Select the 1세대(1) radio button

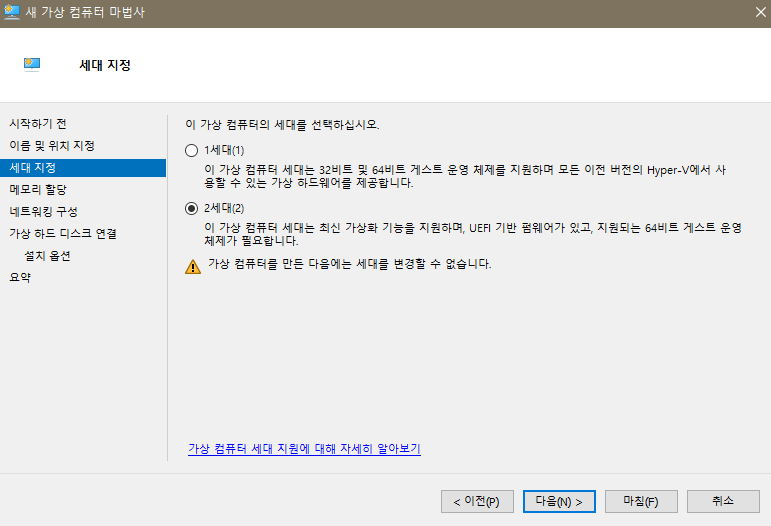tap(192, 150)
